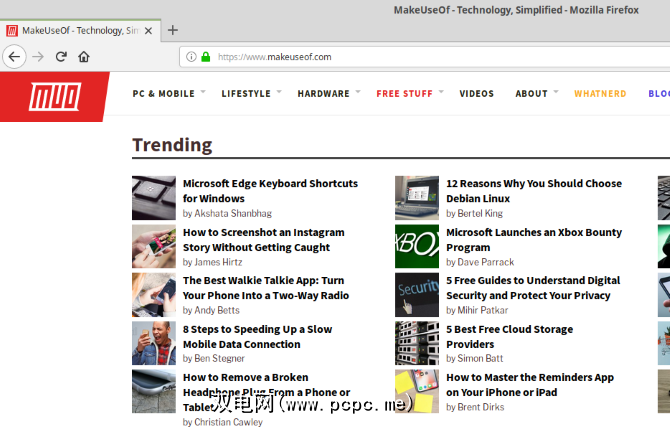Open a new tab with the plus button
This screenshot has height=427, width=670.
pyautogui.click(x=173, y=30)
